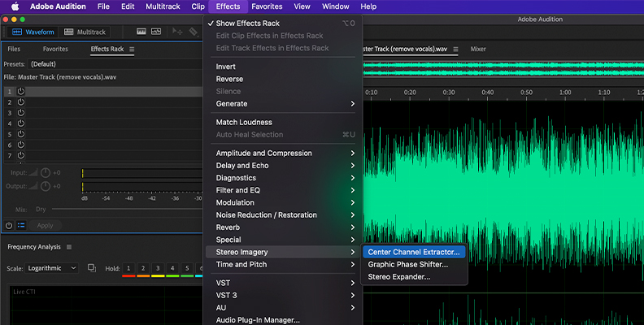Select the Razor tool icon
This screenshot has height=325, width=644.
coord(193,31)
